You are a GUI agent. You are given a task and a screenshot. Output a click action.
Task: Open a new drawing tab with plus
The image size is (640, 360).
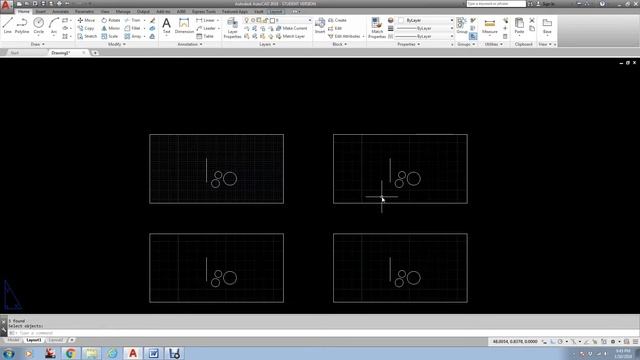(x=95, y=53)
